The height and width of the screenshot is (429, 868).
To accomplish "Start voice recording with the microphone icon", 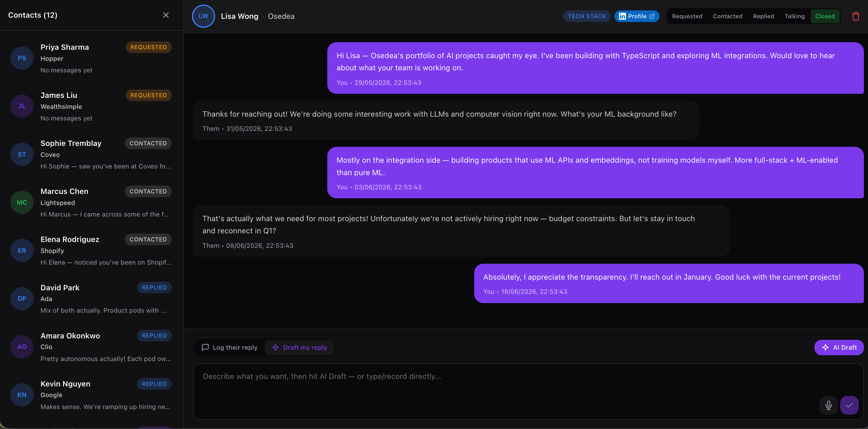I will (829, 405).
